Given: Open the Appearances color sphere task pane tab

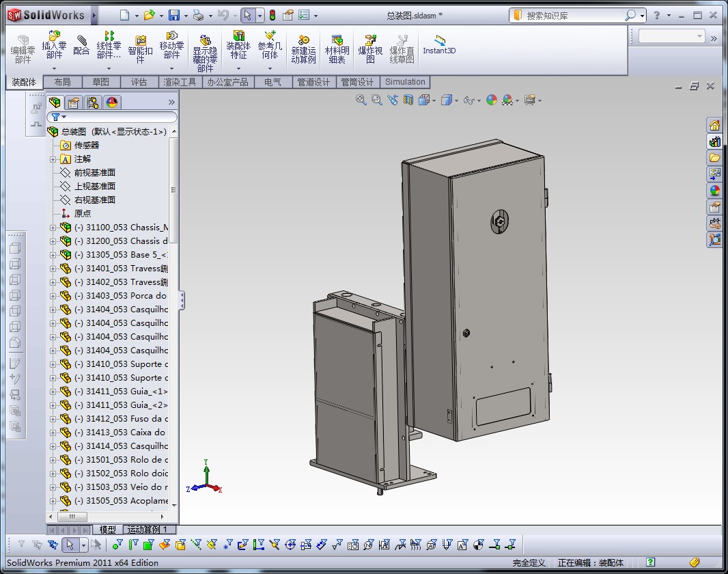Looking at the screenshot, I should pyautogui.click(x=714, y=191).
